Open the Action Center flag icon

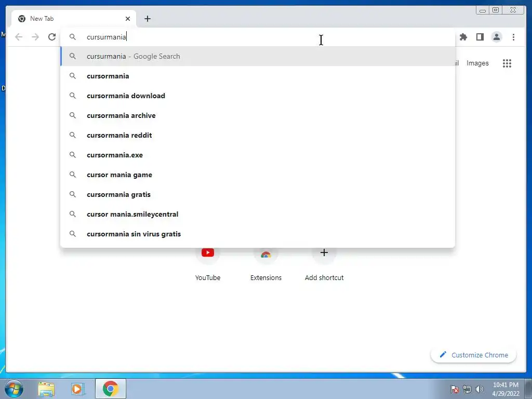pos(455,389)
